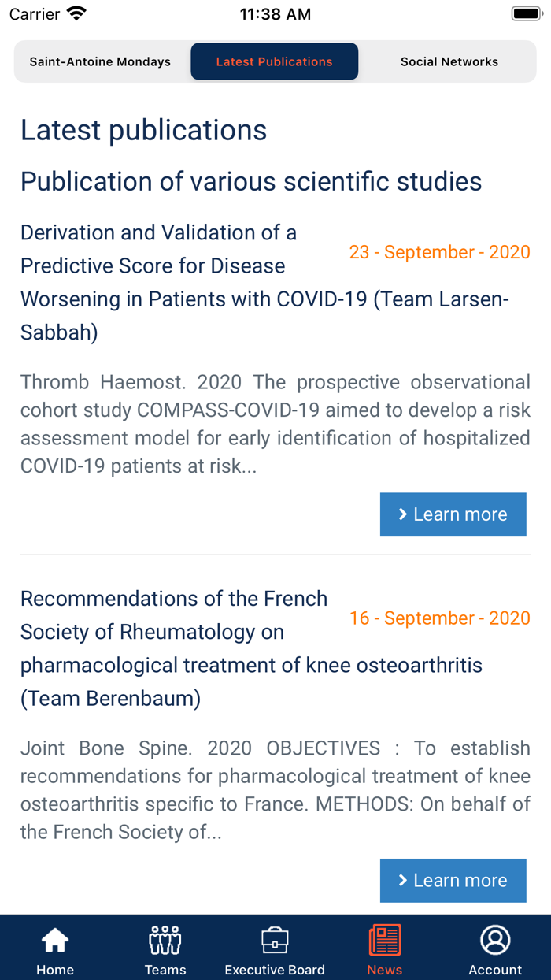Switch to Saint-Antoine Mondays tab
Screen dimensions: 551x980
100,61
